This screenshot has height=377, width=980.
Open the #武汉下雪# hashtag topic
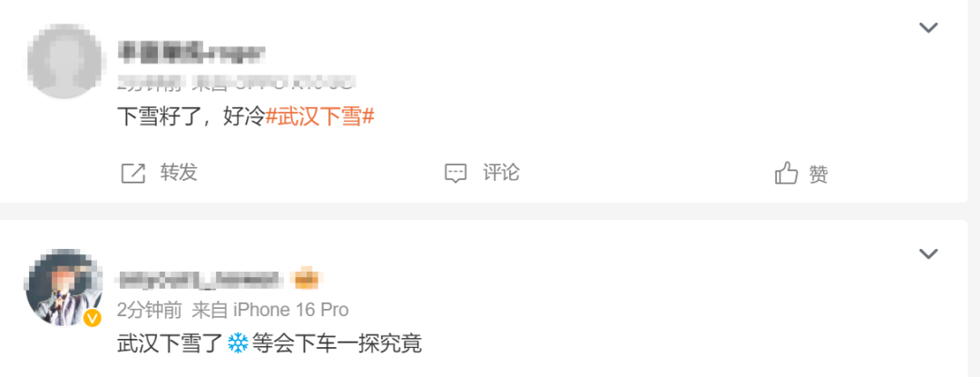(320, 117)
